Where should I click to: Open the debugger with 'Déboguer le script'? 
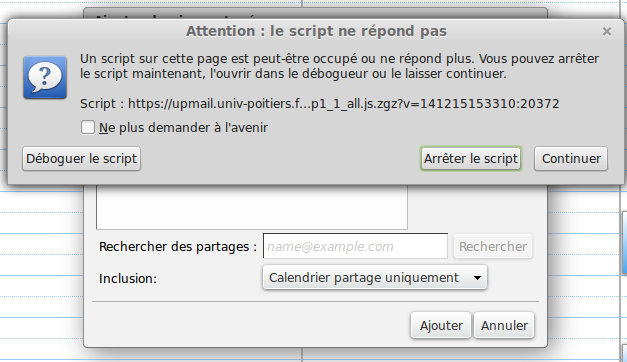82,159
